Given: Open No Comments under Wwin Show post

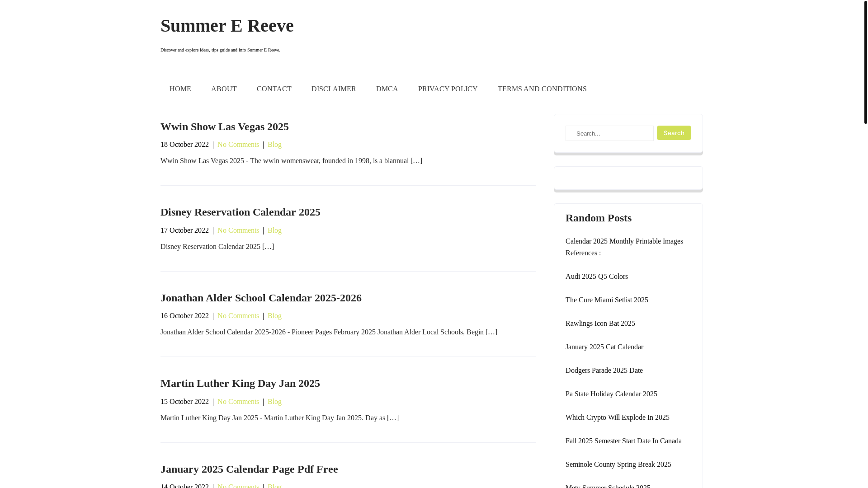Looking at the screenshot, I should [238, 145].
